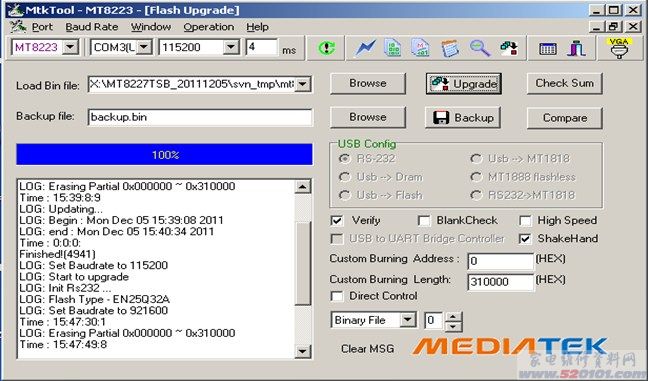The image size is (648, 381).
Task: Toggle USB to UART Bridge Controller checkbox
Action: 337,239
